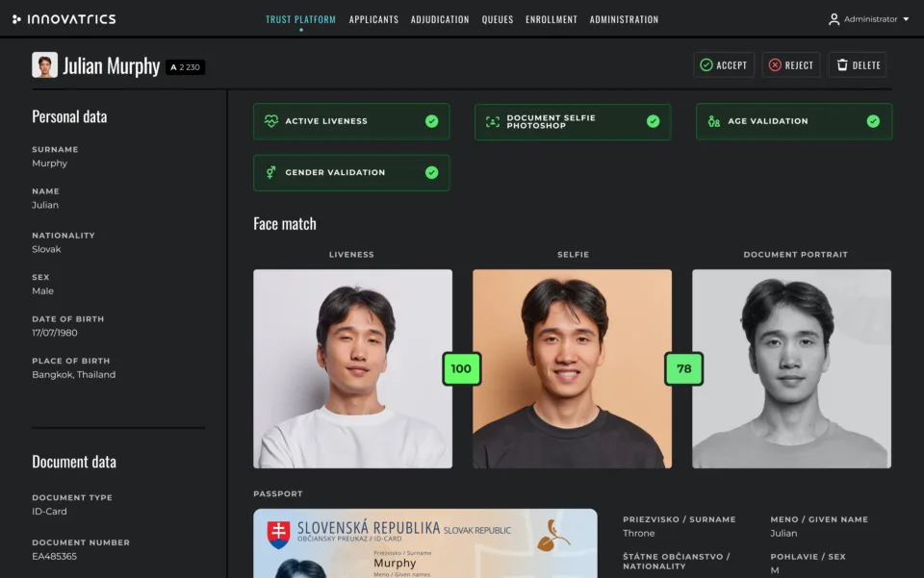The height and width of the screenshot is (578, 924).
Task: Click the 100 match score badge
Action: coord(461,369)
